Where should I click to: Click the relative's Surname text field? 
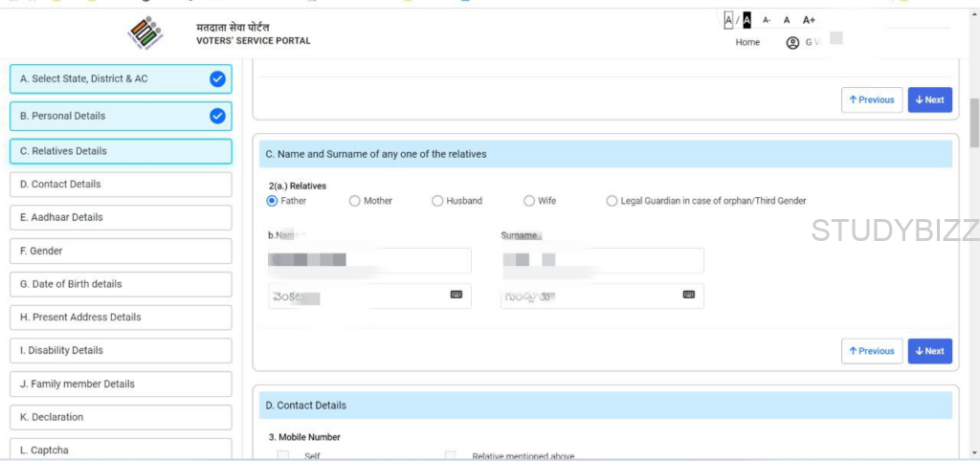(x=602, y=260)
